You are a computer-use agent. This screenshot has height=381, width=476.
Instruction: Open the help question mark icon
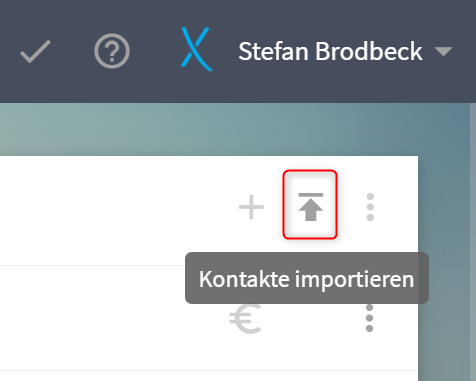tap(112, 51)
